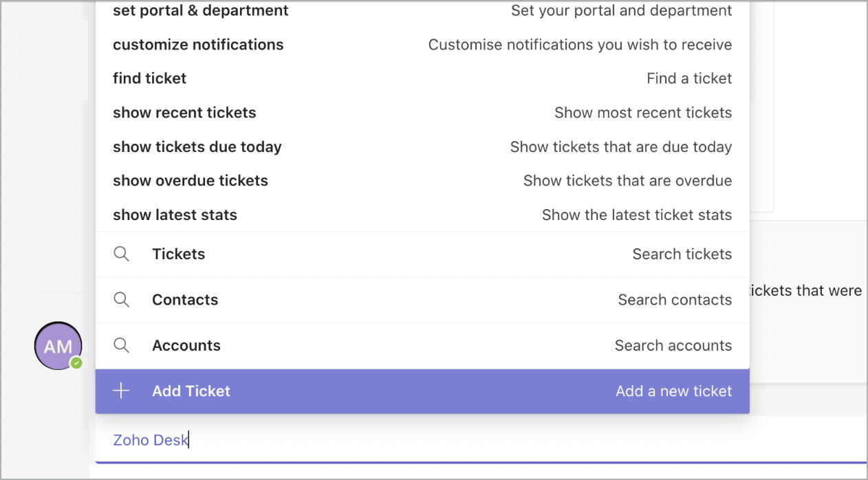Click the plus icon beside Add Ticket
The image size is (868, 480).
click(x=121, y=391)
